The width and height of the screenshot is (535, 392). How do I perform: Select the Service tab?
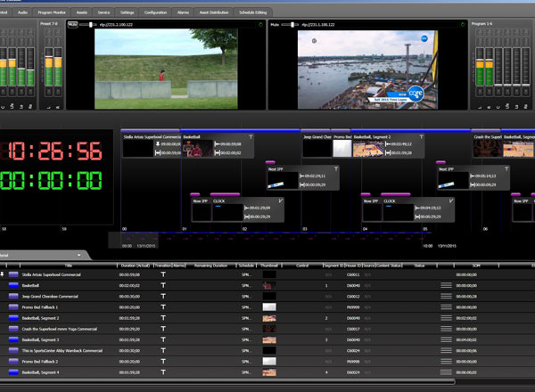103,12
